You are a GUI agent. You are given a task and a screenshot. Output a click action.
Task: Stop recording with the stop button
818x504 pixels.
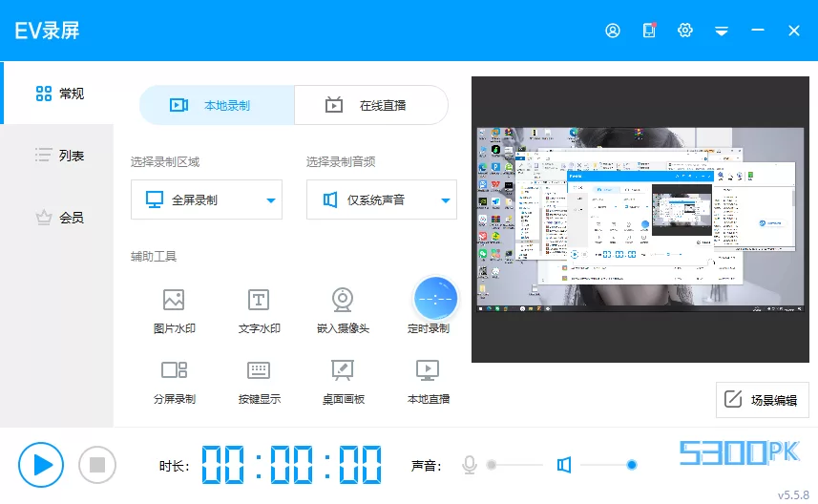tap(97, 465)
